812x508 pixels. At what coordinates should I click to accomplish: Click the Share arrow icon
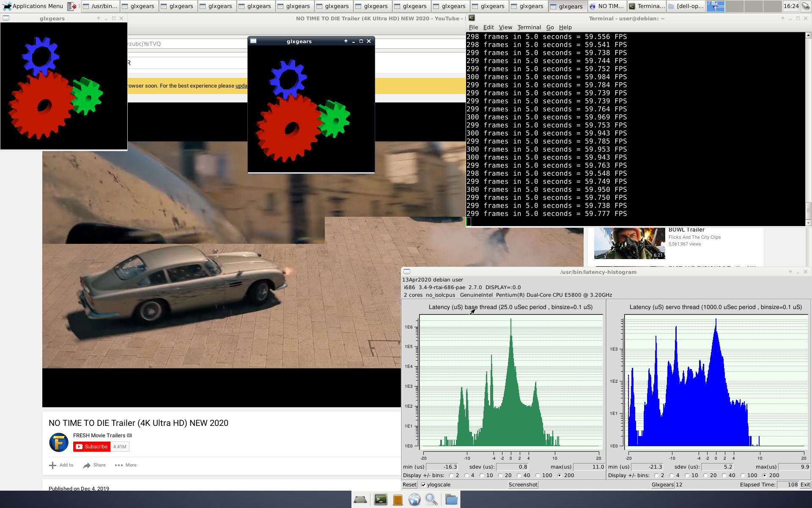(87, 465)
